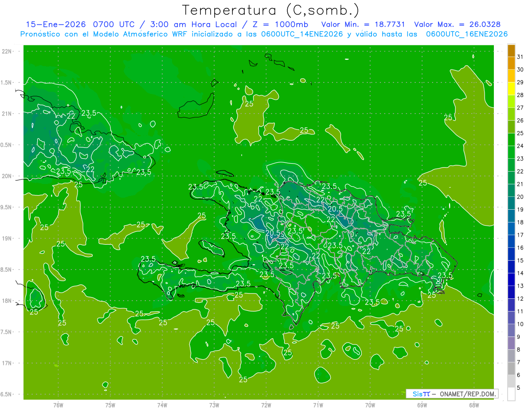The height and width of the screenshot is (411, 532).
Task: Click the "Temperatura (C,somb.)" map title
Action: click(x=271, y=10)
